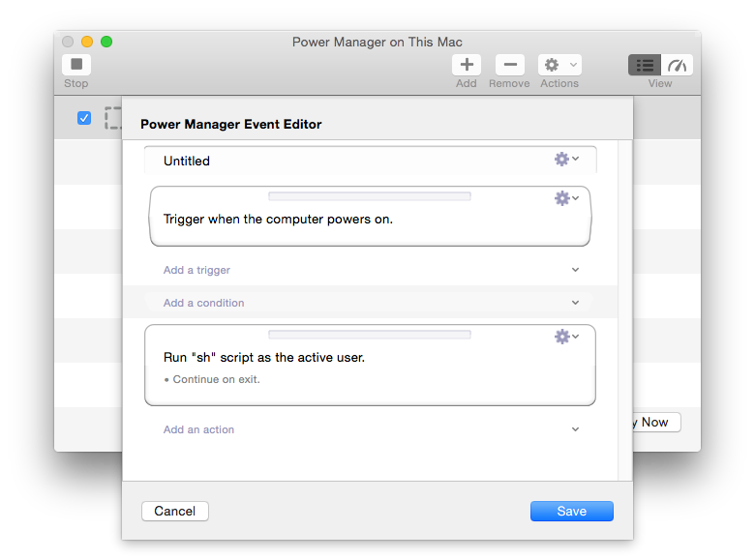Open the gear menu for the sh script action
This screenshot has height=560, width=755.
tap(566, 337)
